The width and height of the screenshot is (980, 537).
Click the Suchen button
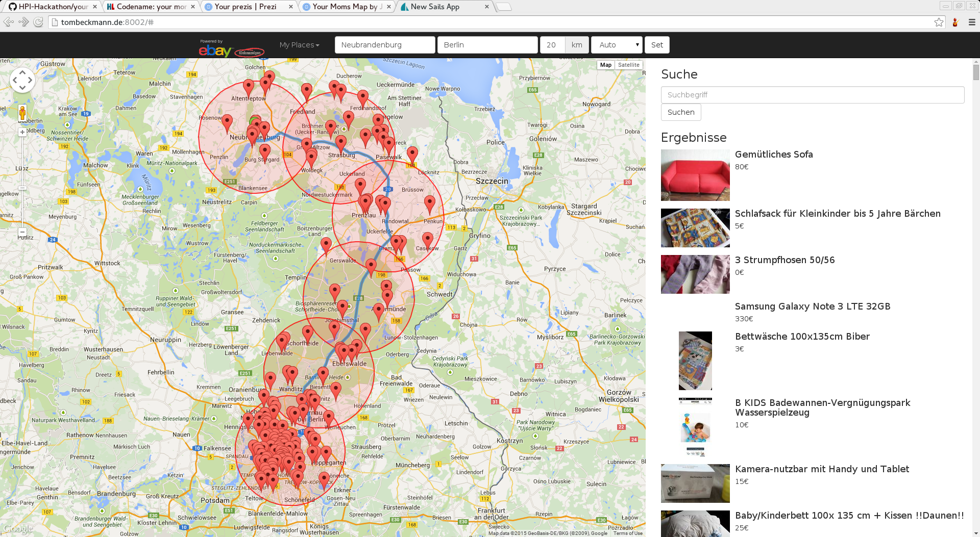[681, 112]
